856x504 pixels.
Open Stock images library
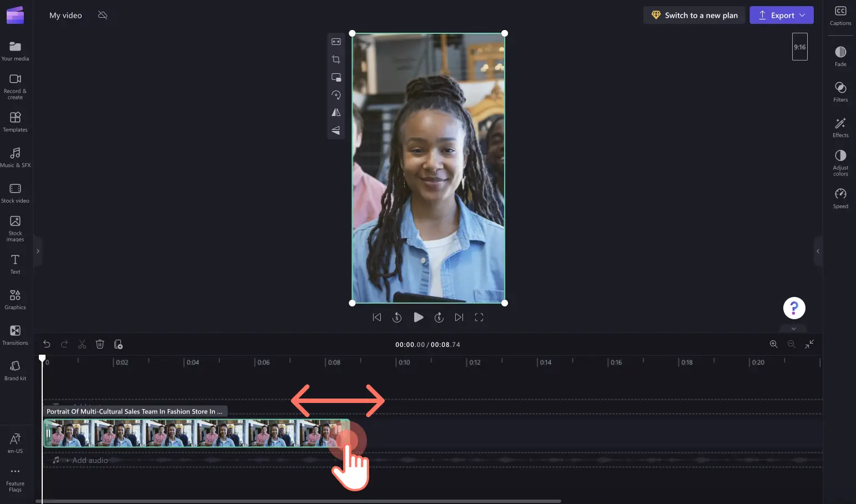(x=15, y=229)
